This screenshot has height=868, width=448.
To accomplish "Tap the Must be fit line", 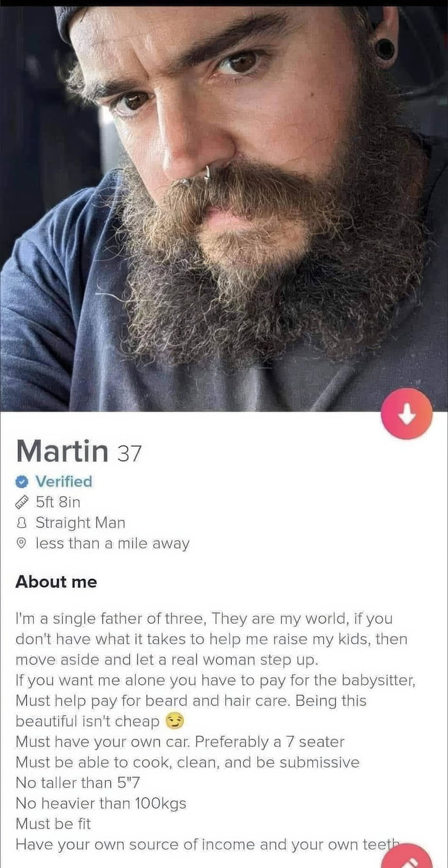I will pos(54,823).
